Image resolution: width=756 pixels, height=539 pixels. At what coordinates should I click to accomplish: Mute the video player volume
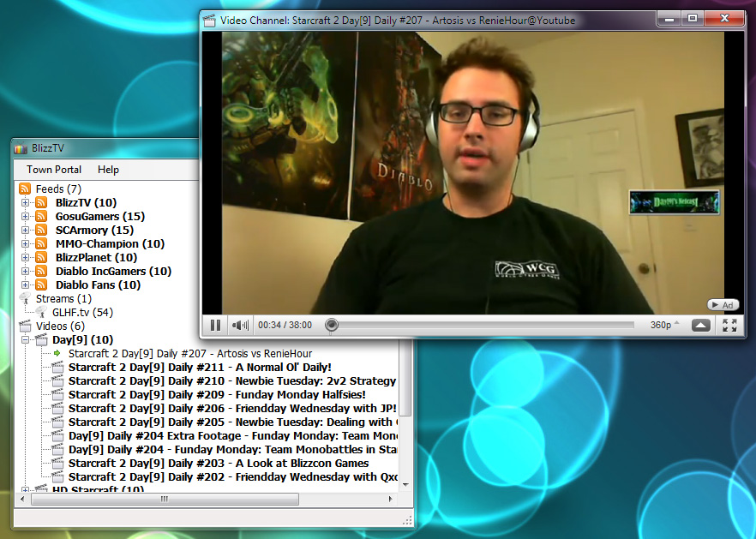coord(240,326)
